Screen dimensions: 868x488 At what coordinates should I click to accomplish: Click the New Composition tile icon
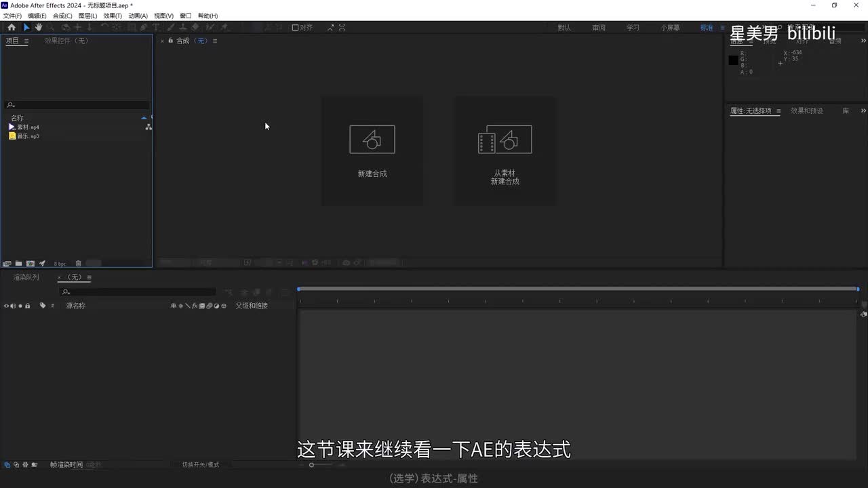point(372,139)
